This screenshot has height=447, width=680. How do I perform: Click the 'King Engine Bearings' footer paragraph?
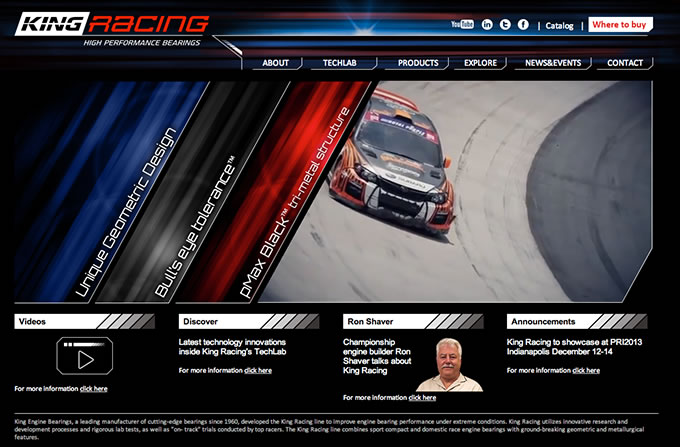[330, 429]
